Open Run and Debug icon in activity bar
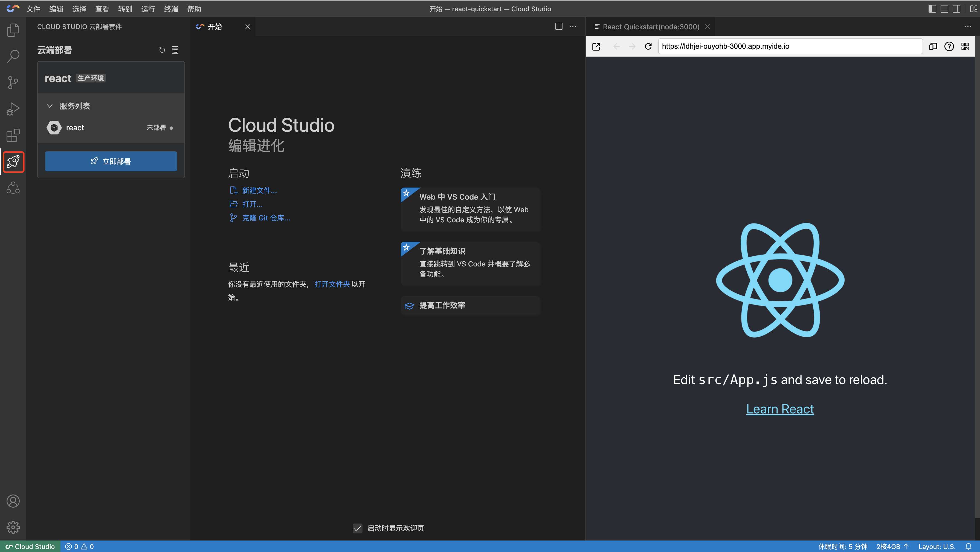The height and width of the screenshot is (552, 980). point(13,109)
